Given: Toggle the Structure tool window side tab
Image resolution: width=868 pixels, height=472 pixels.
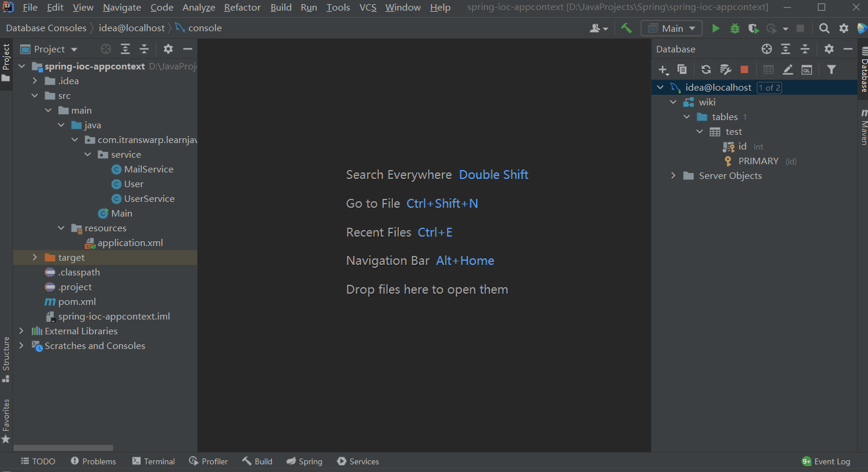Looking at the screenshot, I should tap(6, 359).
